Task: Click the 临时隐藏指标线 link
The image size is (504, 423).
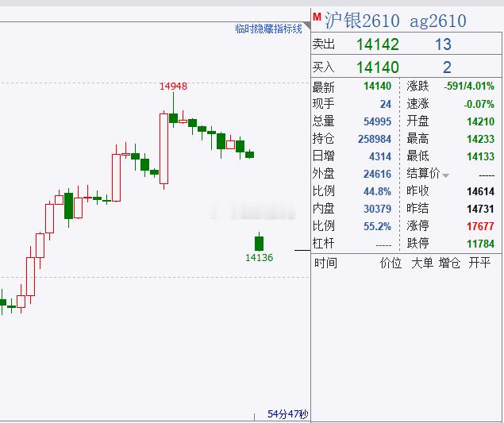Action: pyautogui.click(x=269, y=29)
